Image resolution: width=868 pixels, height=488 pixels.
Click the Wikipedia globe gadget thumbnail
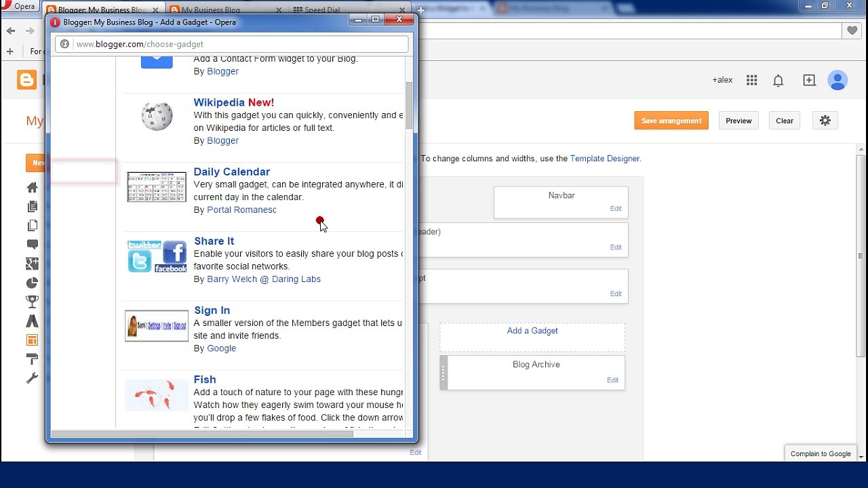[x=157, y=117]
